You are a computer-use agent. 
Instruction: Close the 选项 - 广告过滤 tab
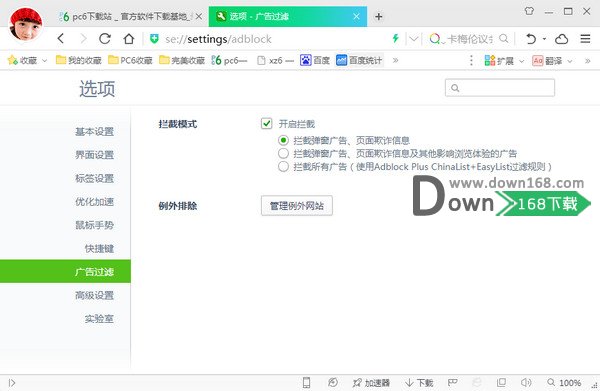(x=356, y=16)
